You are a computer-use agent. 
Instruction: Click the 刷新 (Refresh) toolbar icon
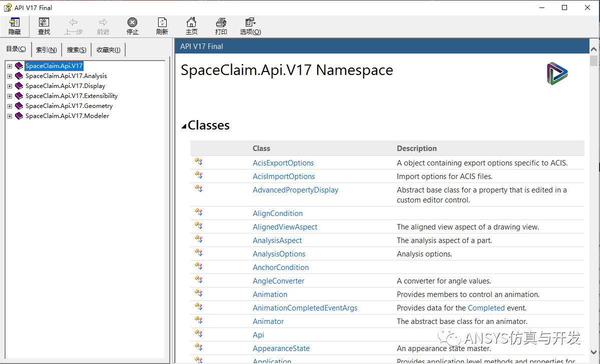tap(162, 22)
